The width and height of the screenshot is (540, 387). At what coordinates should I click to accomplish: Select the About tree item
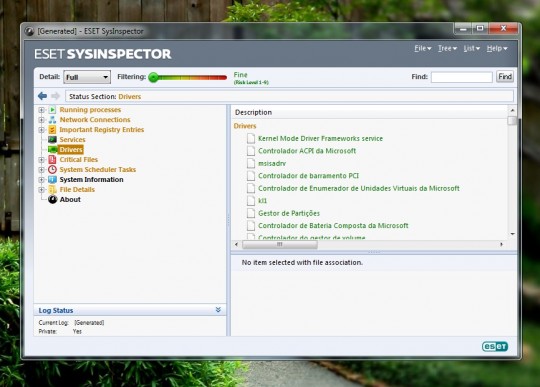[x=70, y=199]
